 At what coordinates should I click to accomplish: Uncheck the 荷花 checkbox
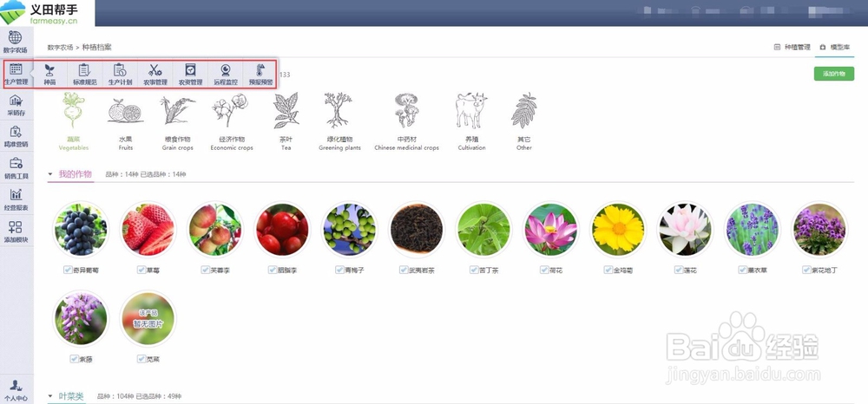(544, 270)
